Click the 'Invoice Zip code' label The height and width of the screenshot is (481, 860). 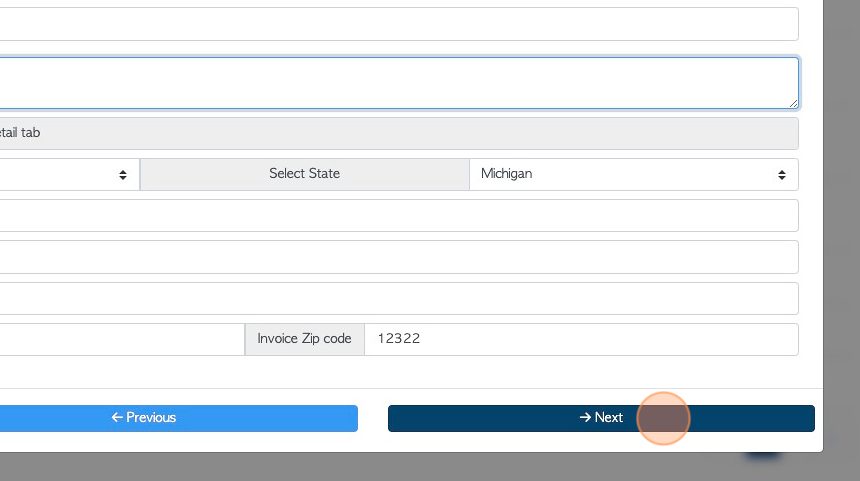(304, 339)
